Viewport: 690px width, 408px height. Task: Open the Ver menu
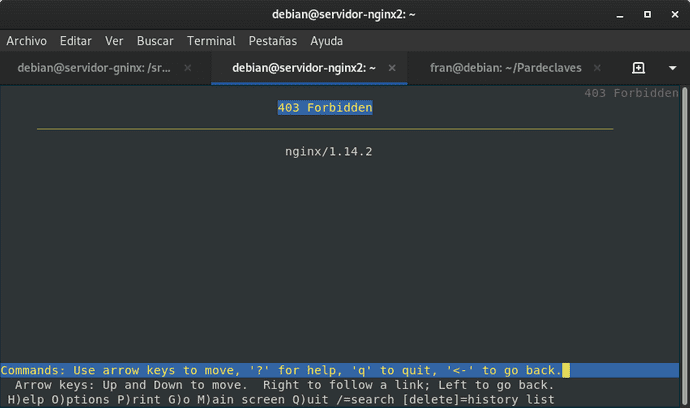click(x=114, y=41)
